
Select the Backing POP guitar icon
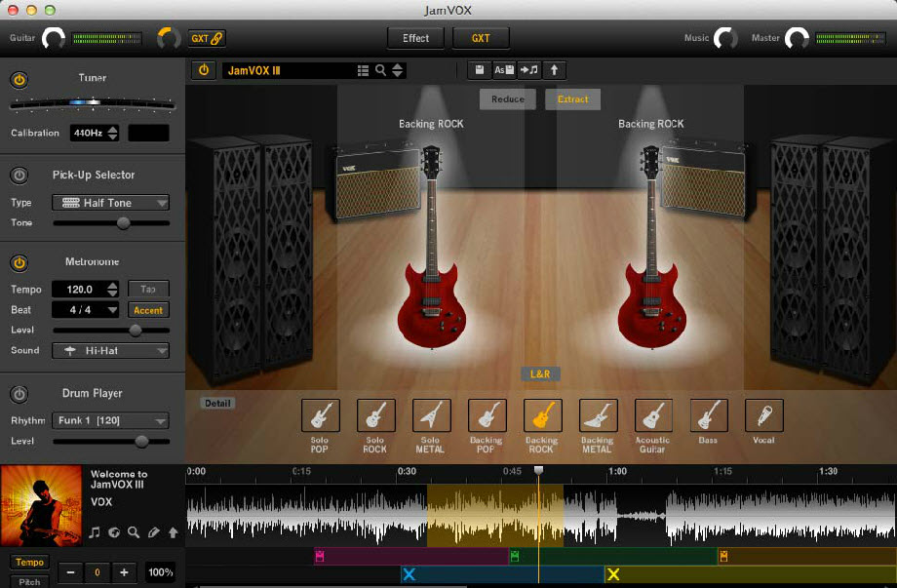click(487, 415)
